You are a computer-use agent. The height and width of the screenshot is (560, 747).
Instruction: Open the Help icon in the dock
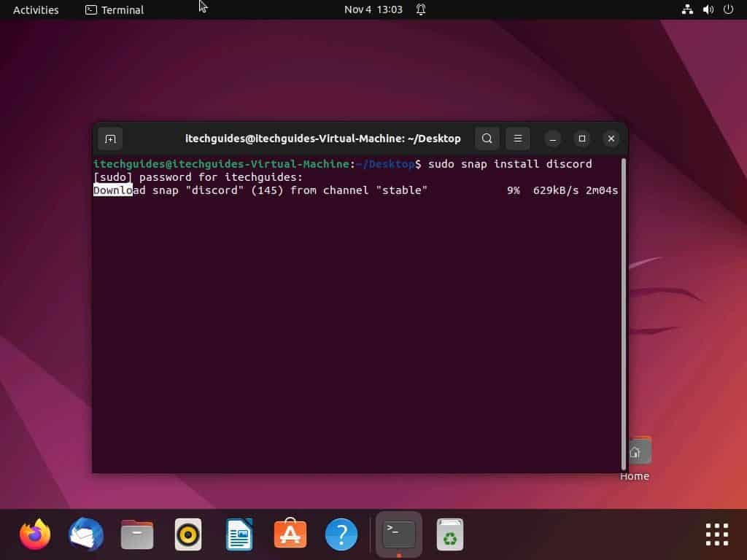tap(341, 534)
